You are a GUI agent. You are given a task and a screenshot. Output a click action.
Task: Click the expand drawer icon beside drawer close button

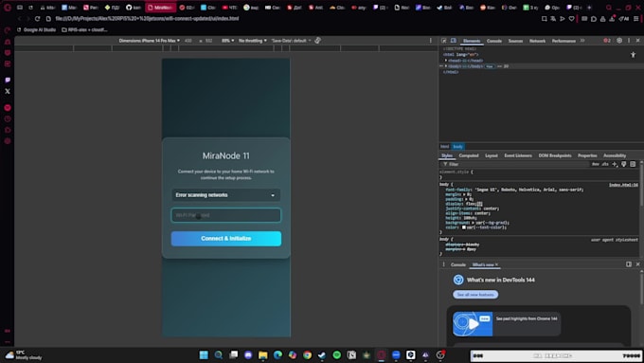[x=629, y=264]
